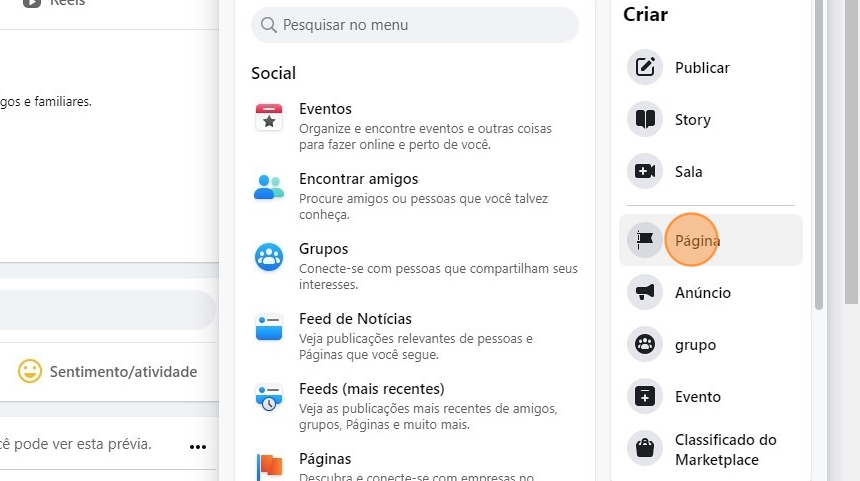The width and height of the screenshot is (860, 481).
Task: Click the Sentimento/atividade button
Action: pos(108,372)
